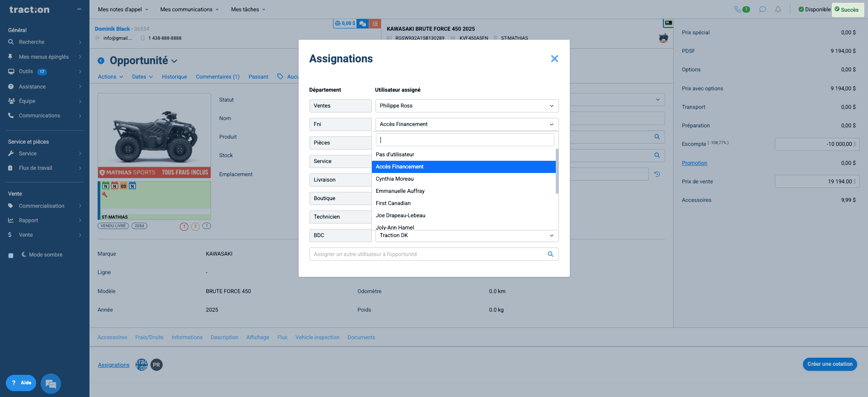This screenshot has height=397, width=868.
Task: Expand the Opportunité title chevron
Action: pyautogui.click(x=174, y=61)
